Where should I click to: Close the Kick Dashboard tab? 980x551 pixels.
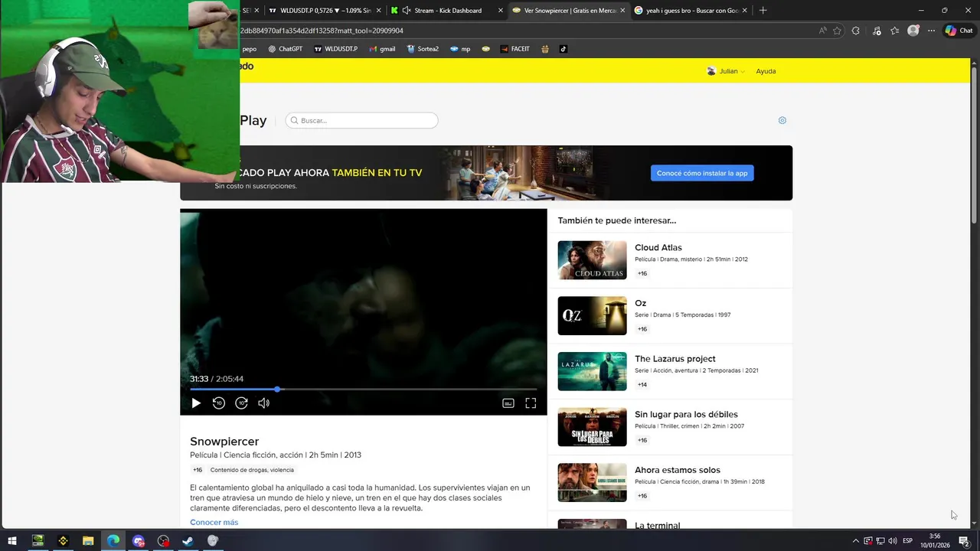pyautogui.click(x=501, y=11)
